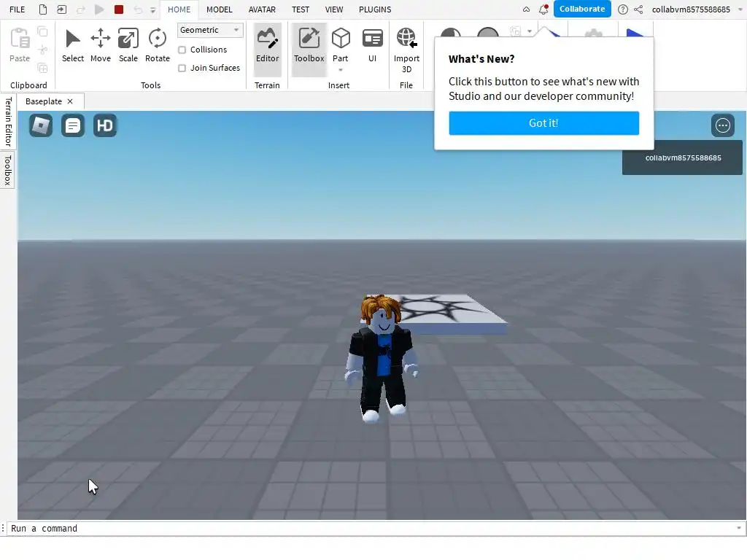The height and width of the screenshot is (560, 747).
Task: Open the FILE menu
Action: (18, 9)
